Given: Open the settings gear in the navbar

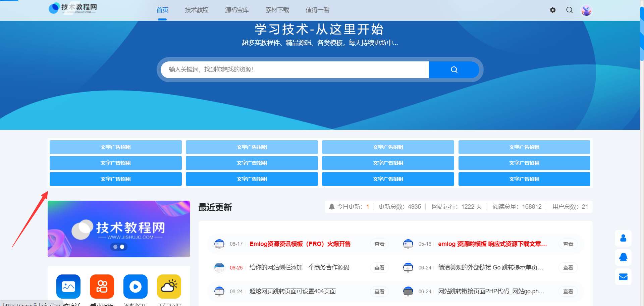Looking at the screenshot, I should pos(552,10).
